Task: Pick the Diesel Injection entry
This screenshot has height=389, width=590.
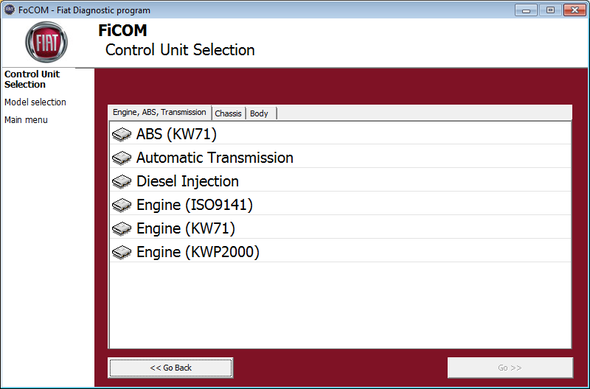Action: tap(341, 181)
